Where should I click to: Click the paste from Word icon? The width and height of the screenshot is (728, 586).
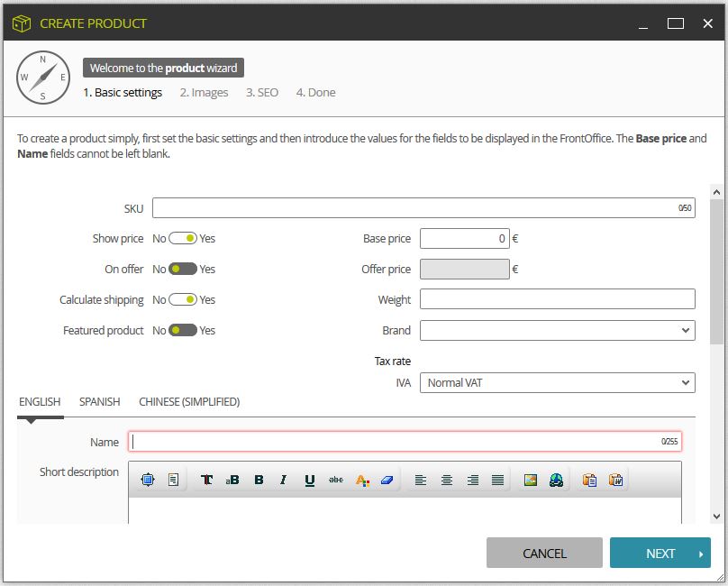click(x=615, y=480)
